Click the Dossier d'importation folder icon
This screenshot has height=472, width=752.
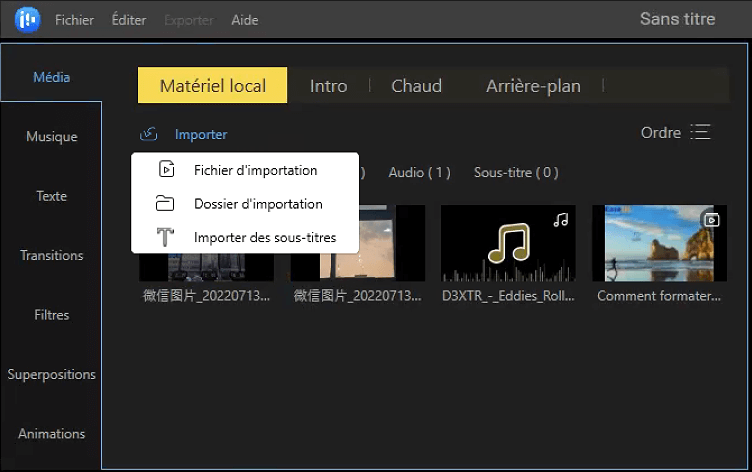[164, 203]
